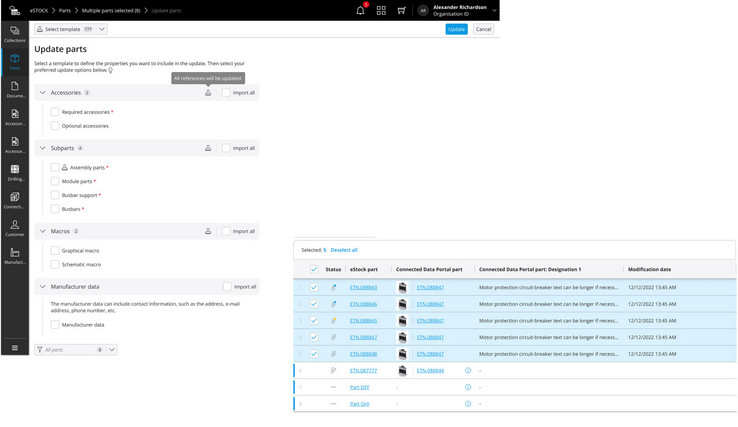Open Customer section in sidebar
This screenshot has width=738, height=427.
(x=15, y=229)
